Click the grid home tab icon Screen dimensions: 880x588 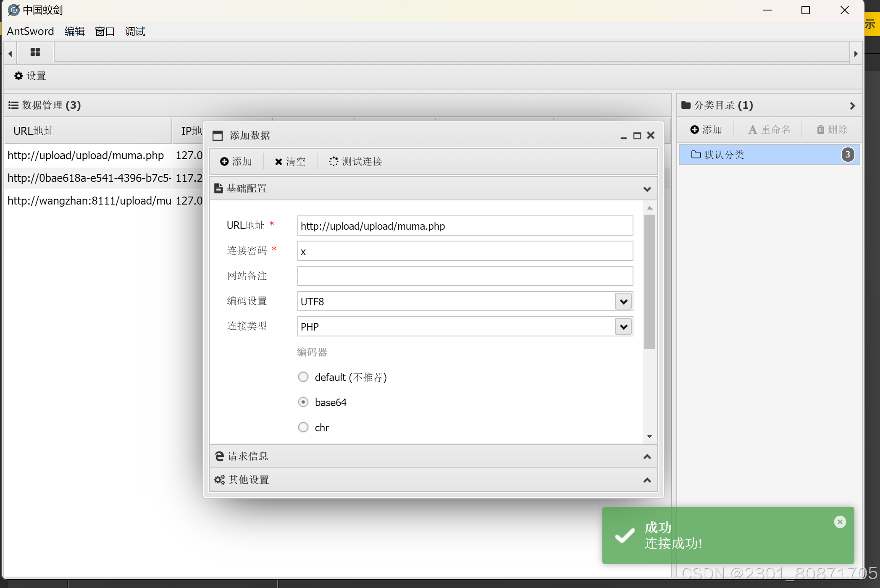point(35,52)
